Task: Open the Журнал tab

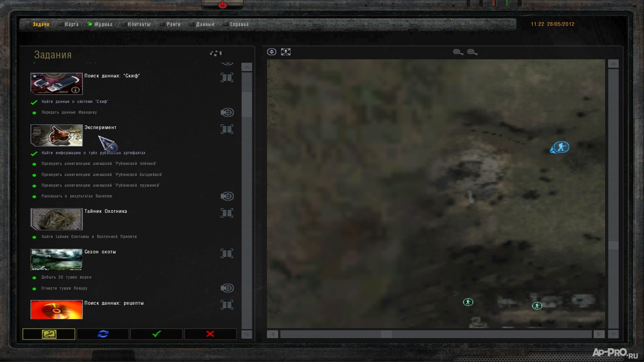Action: pos(103,24)
